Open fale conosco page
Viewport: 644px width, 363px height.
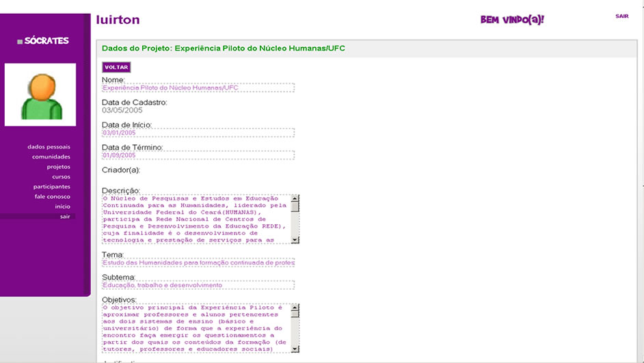[x=53, y=196]
